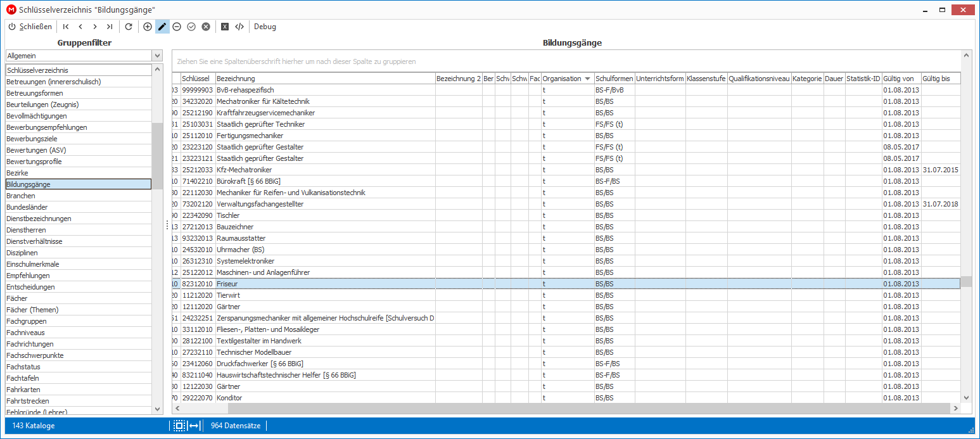Open the code view icon
This screenshot has height=439, width=980.
coord(239,27)
